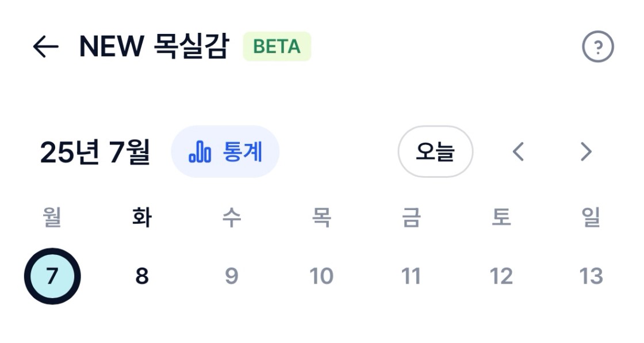Tap the 금 weekday header
This screenshot has width=644, height=343.
click(411, 217)
